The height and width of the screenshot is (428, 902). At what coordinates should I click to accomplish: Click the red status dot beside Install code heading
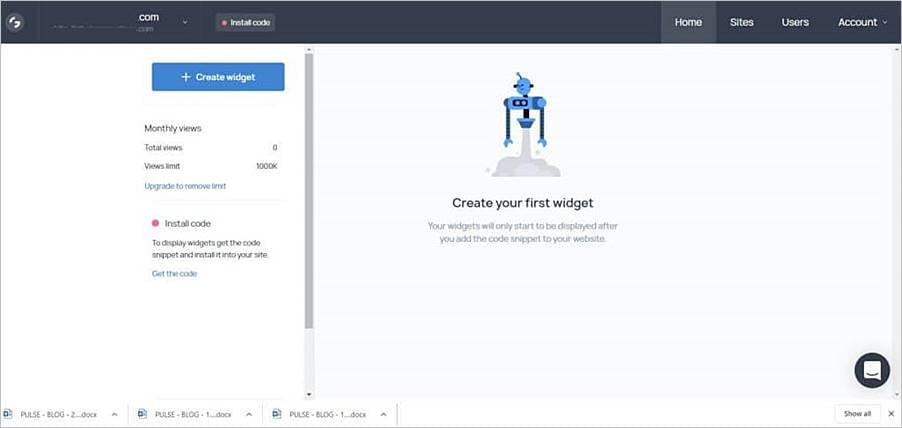(x=155, y=223)
